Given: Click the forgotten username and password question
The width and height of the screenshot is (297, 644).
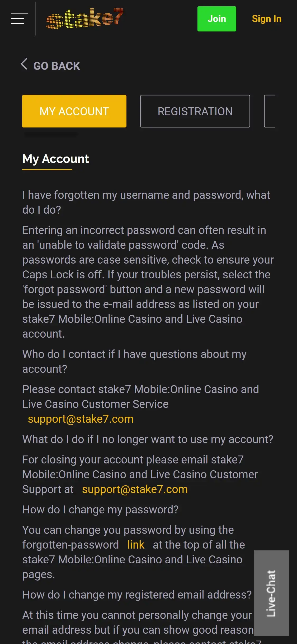Looking at the screenshot, I should 146,202.
